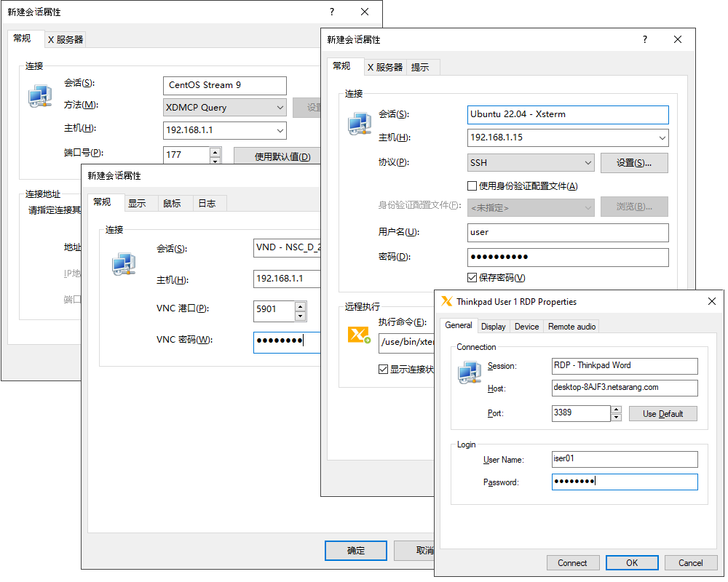728x582 pixels.
Task: Toggle the 显示连接状 checkbox under 远程执行
Action: point(383,370)
